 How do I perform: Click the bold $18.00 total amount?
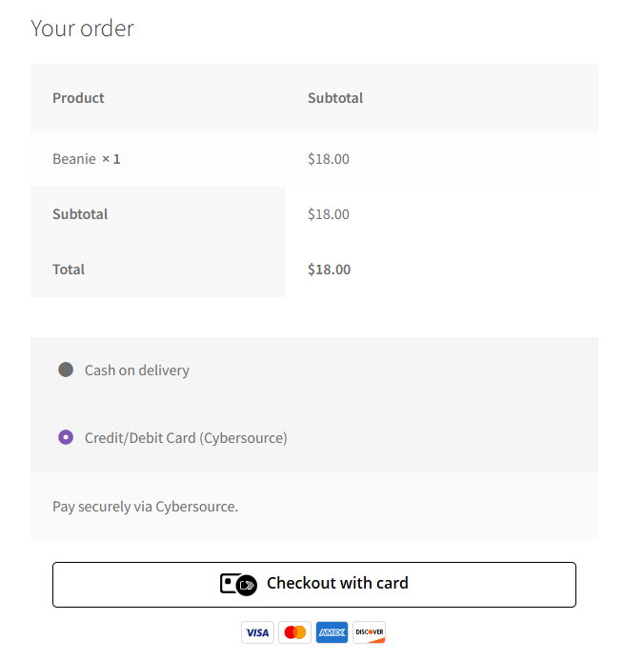[329, 270]
